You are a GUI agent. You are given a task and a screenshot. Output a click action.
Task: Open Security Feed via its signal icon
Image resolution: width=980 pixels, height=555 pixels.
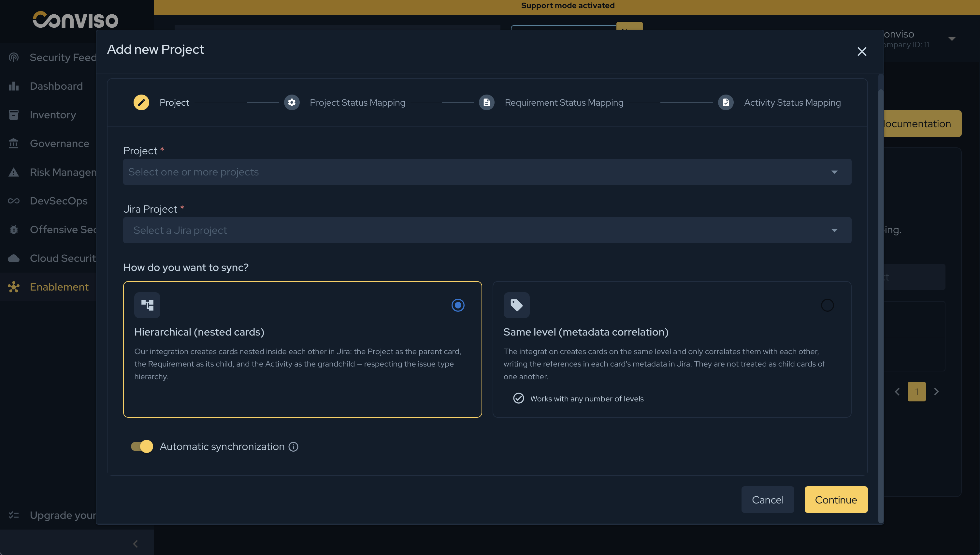(14, 57)
